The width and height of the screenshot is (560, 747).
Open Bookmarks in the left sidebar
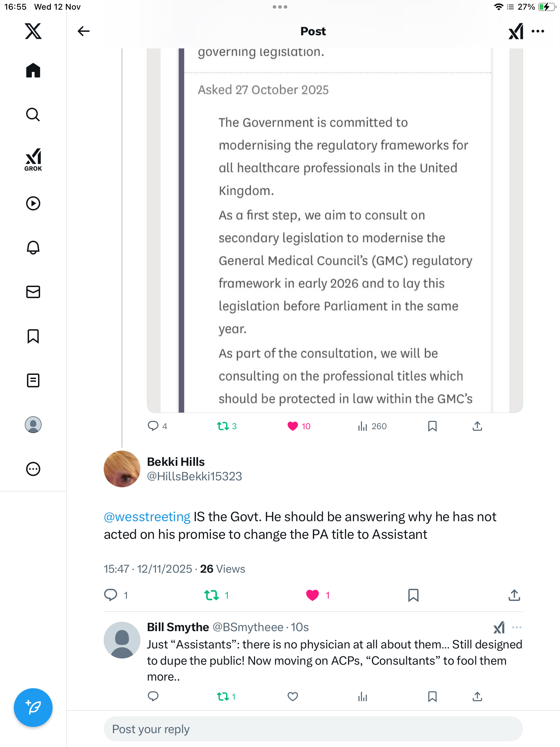point(33,336)
